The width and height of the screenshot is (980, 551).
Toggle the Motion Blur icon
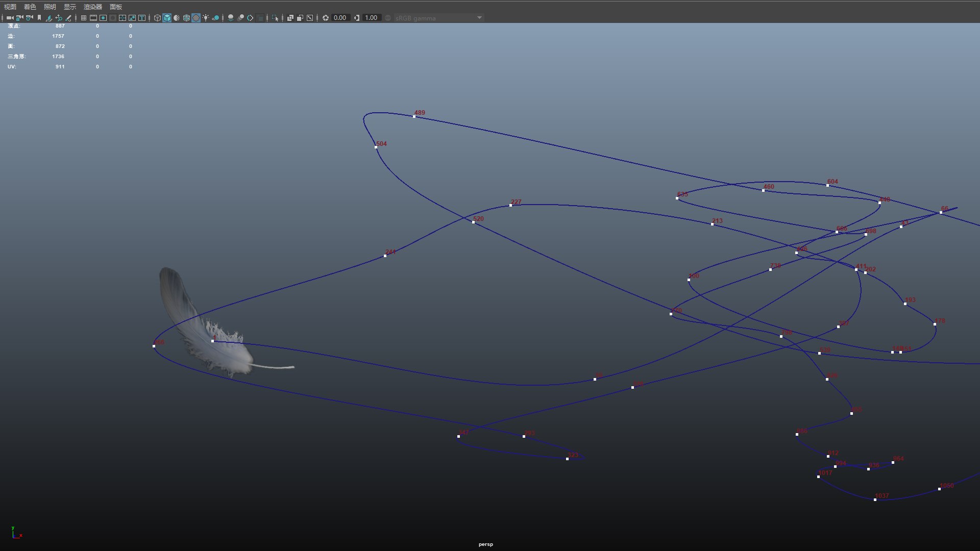pyautogui.click(x=240, y=18)
